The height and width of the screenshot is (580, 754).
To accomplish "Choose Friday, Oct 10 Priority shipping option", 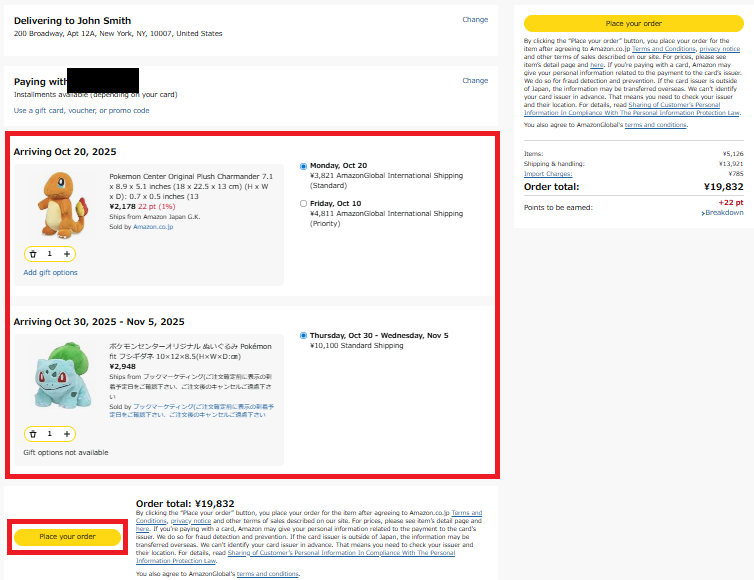I will click(x=304, y=203).
